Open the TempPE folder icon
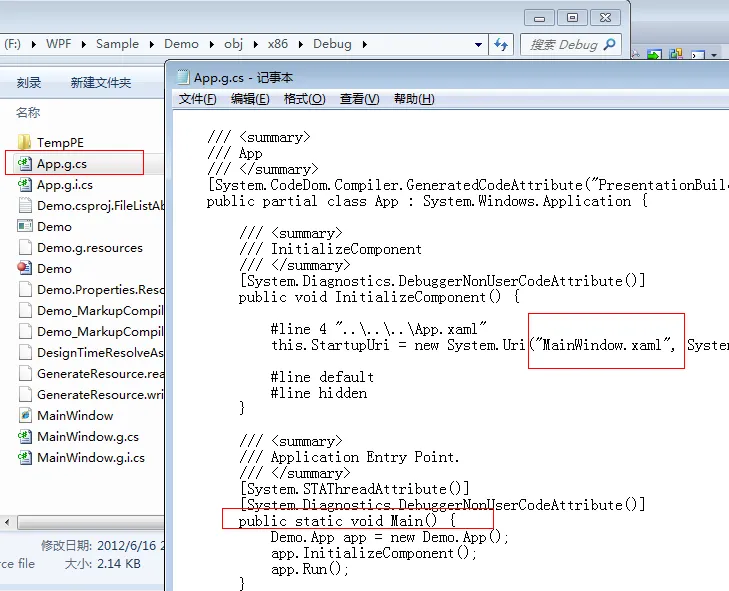The width and height of the screenshot is (729, 591). tap(25, 142)
